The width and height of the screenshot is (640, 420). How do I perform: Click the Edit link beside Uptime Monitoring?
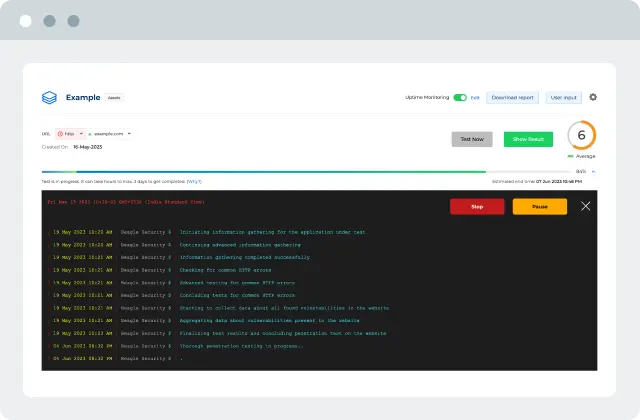475,98
